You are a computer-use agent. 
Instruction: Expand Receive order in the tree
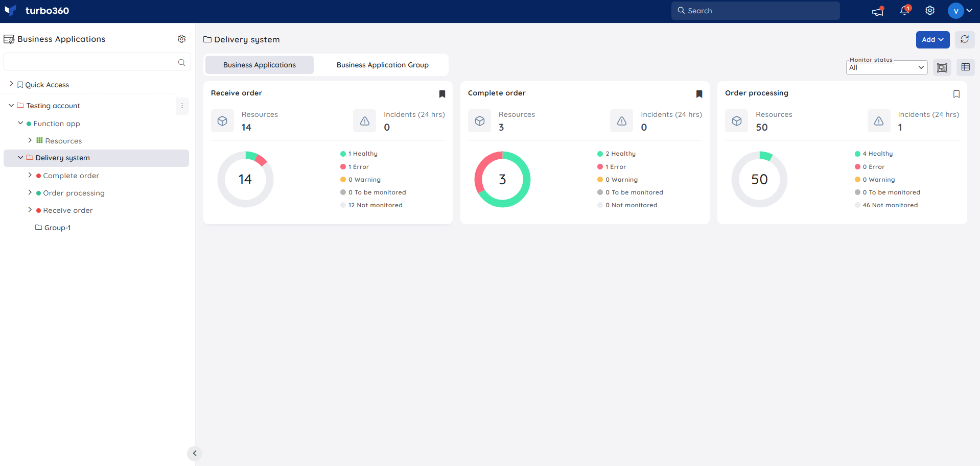(30, 209)
